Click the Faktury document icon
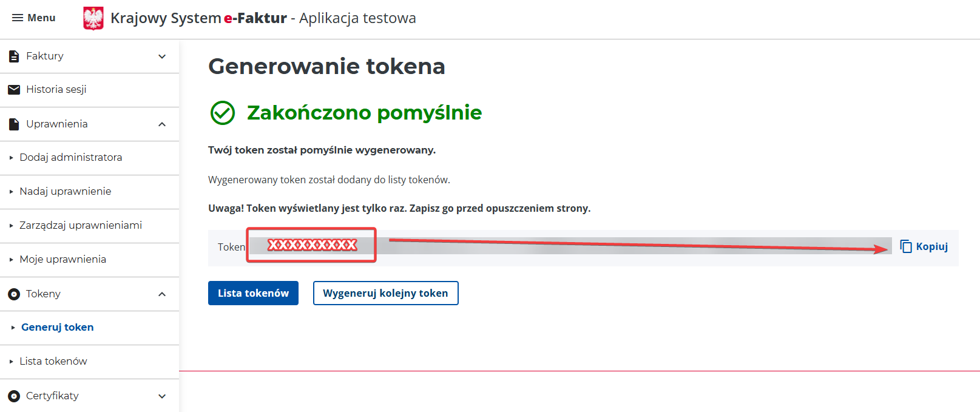Screen dimensions: 980x412 (14, 56)
